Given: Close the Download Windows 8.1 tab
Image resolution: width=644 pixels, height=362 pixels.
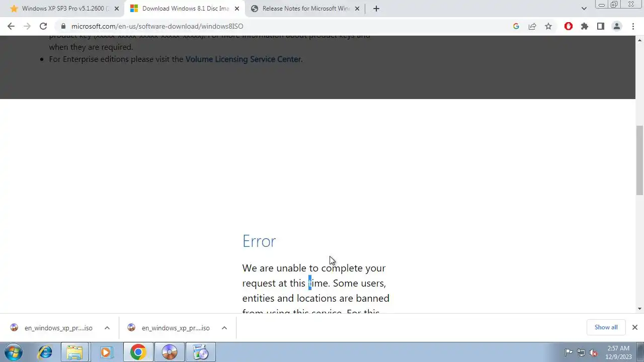Looking at the screenshot, I should (x=237, y=9).
